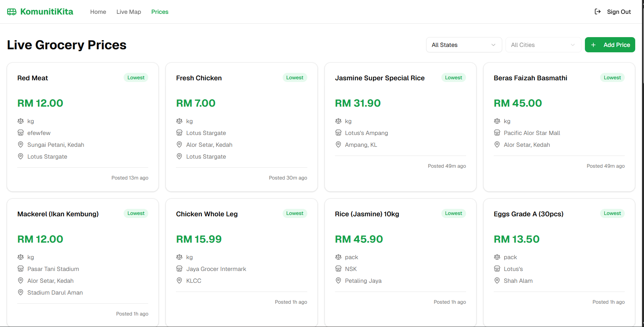644x327 pixels.
Task: Click location pin beside KLCC
Action: click(x=179, y=280)
